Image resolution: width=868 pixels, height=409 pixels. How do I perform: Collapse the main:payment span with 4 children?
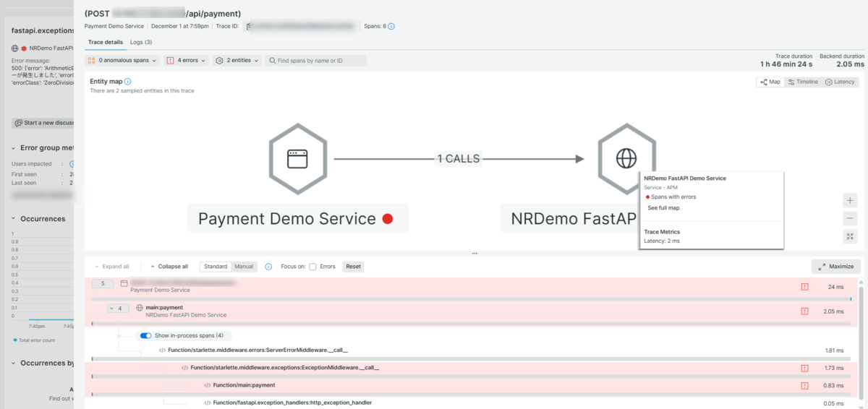119,309
